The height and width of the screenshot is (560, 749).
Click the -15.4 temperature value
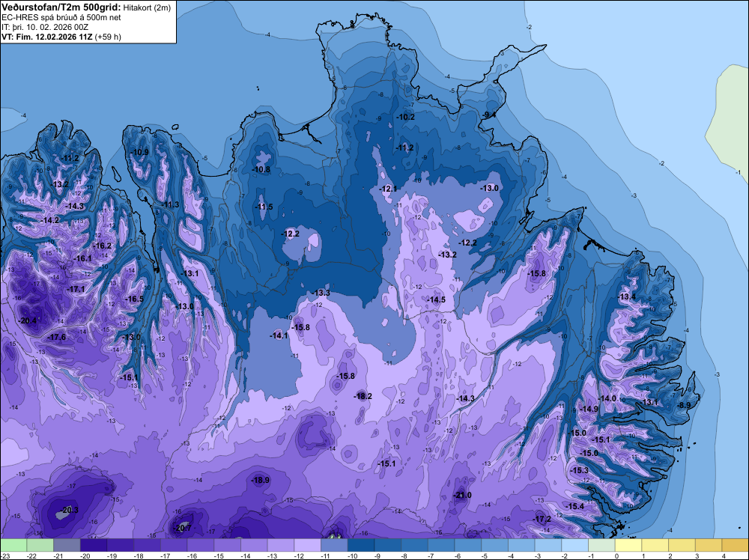575,507
